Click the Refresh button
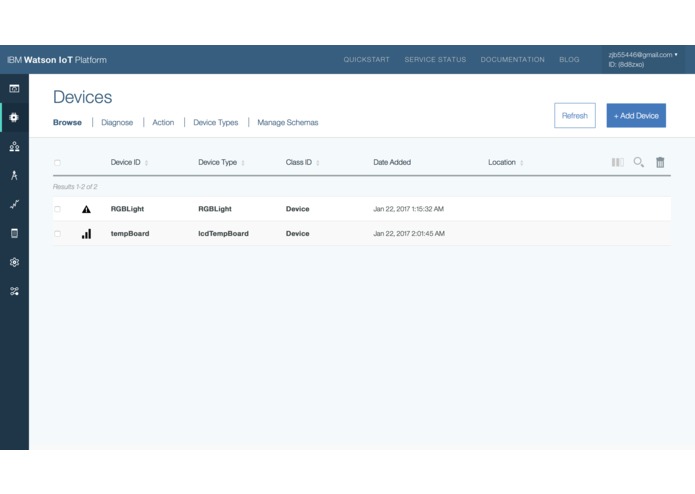695x494 pixels. (575, 116)
